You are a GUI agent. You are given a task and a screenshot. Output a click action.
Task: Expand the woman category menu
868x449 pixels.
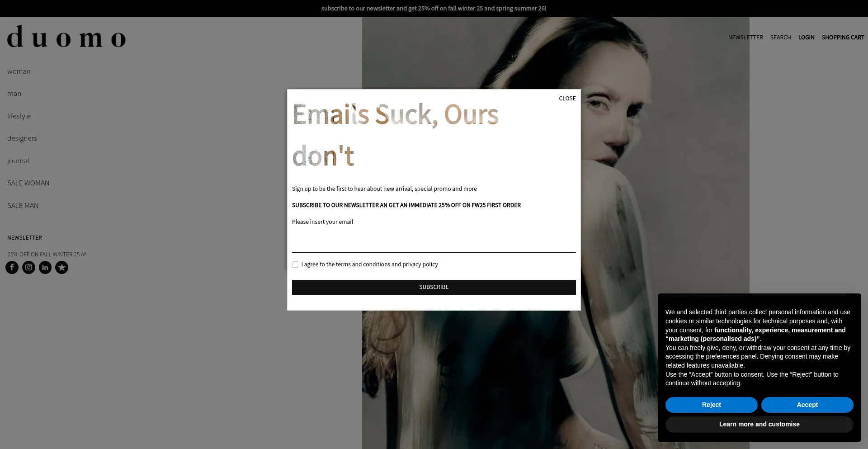(19, 71)
